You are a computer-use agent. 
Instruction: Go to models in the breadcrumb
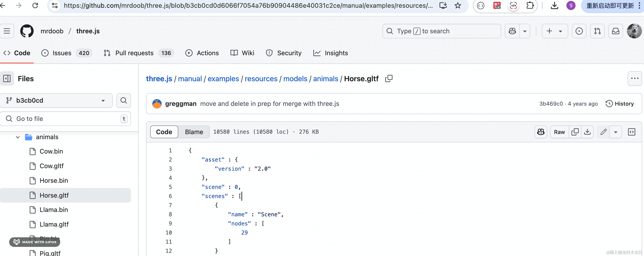tap(295, 78)
